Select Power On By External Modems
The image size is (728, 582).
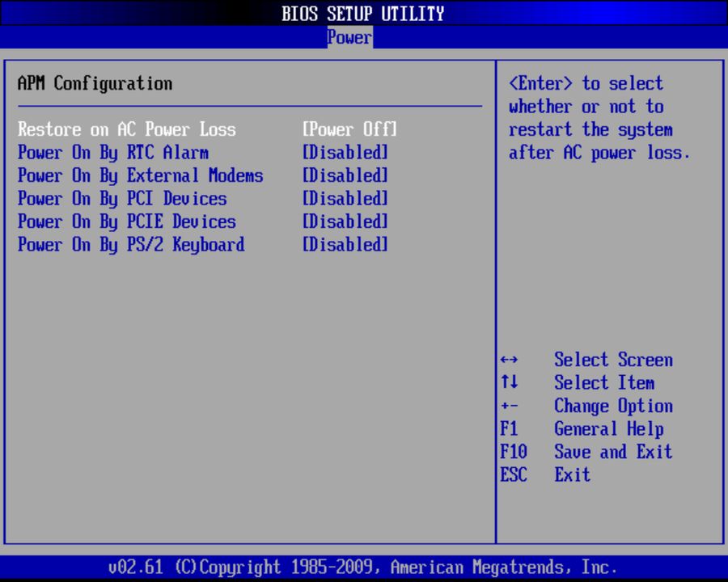(x=140, y=175)
